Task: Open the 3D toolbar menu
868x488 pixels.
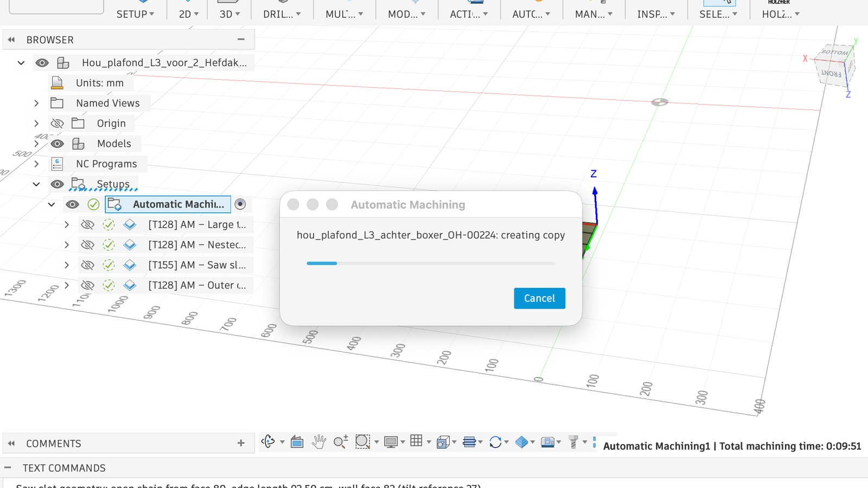Action: 229,14
